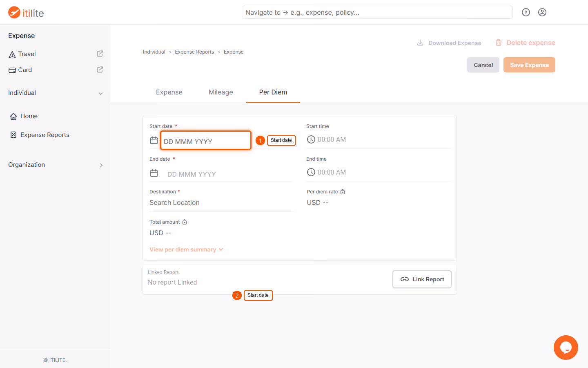Click the Start time field
This screenshot has width=588, height=368.
(x=379, y=139)
